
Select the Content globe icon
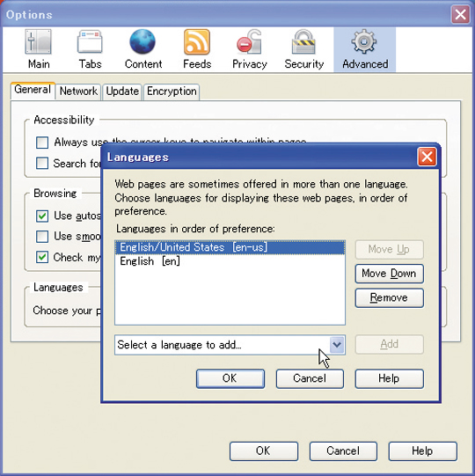coord(142,42)
